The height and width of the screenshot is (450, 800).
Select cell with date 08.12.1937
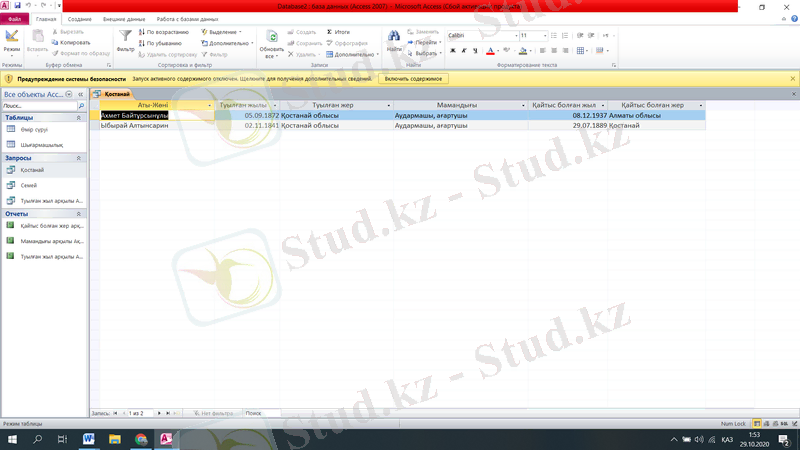(568, 115)
